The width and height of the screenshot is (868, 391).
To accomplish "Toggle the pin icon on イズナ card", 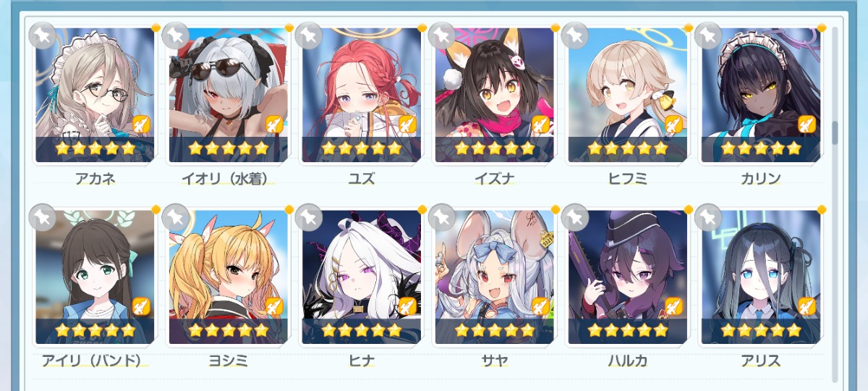I will 441,35.
